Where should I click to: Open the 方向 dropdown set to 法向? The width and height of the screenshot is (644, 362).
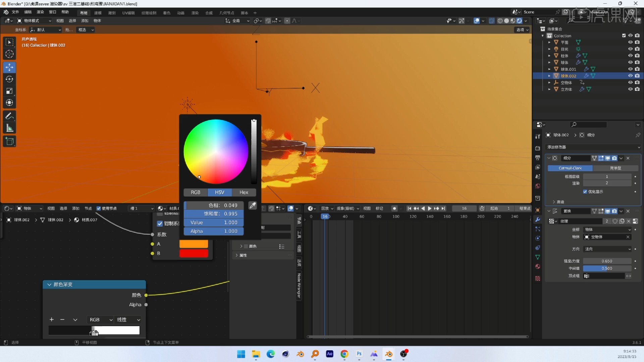(607, 249)
